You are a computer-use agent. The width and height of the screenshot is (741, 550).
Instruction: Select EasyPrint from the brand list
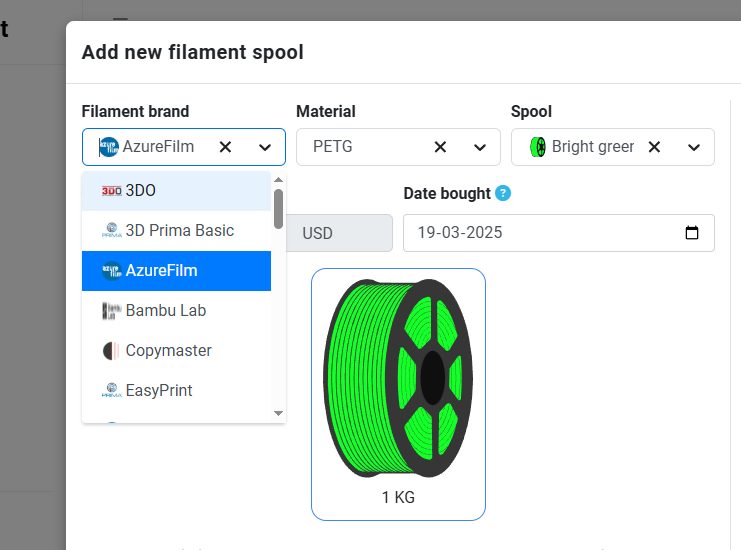click(x=176, y=391)
